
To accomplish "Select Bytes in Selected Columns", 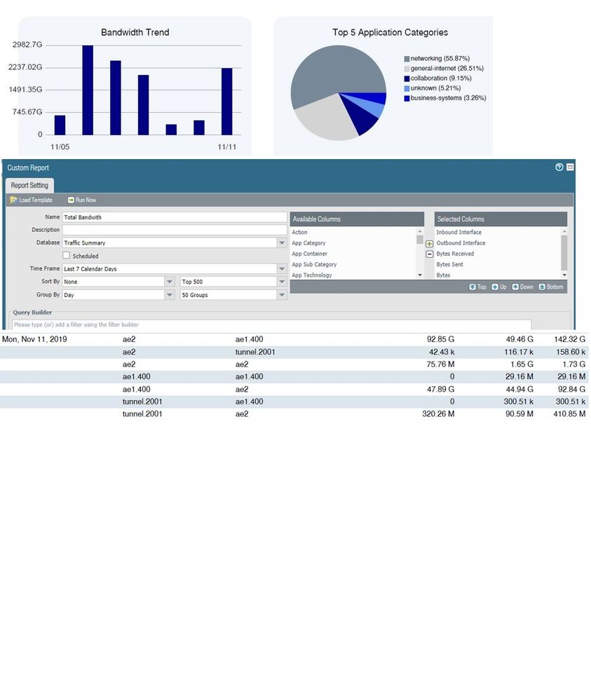I will (x=443, y=275).
